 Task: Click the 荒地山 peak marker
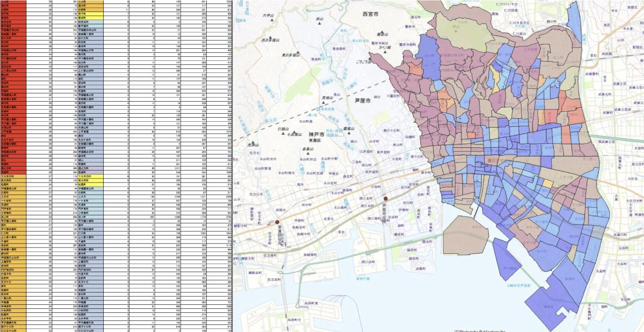point(323,103)
